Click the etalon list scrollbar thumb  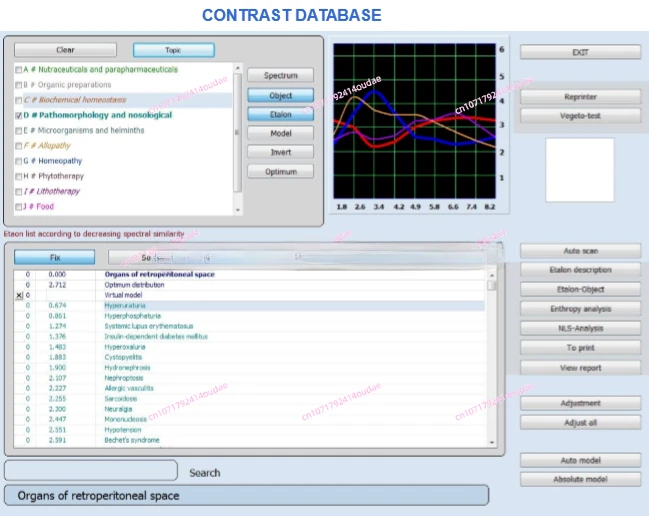492,286
